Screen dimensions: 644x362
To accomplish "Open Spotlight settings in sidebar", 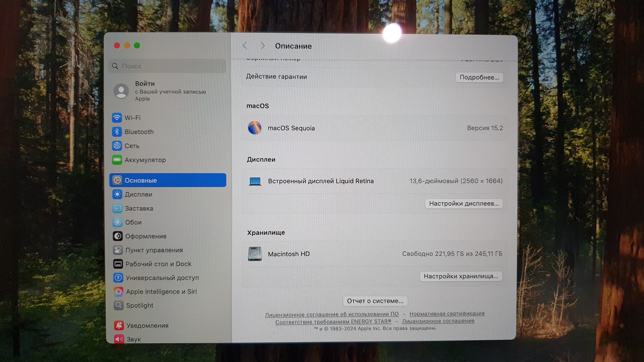I will pyautogui.click(x=140, y=305).
